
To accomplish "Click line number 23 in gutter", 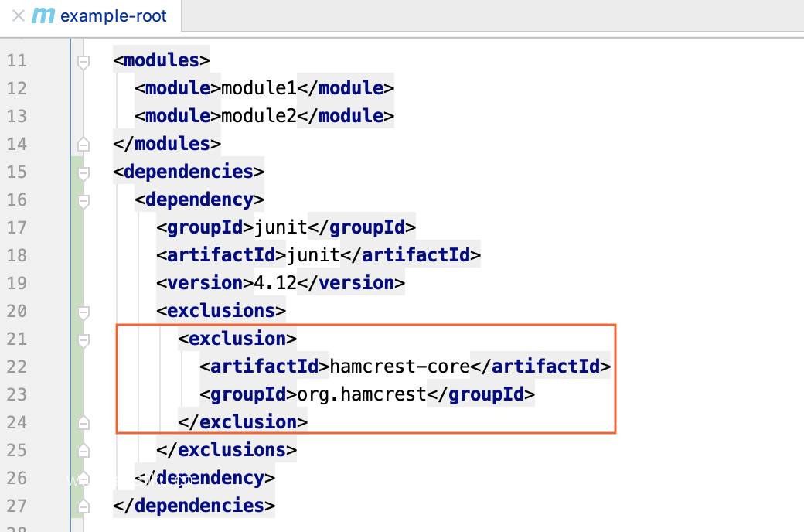I will 16,394.
